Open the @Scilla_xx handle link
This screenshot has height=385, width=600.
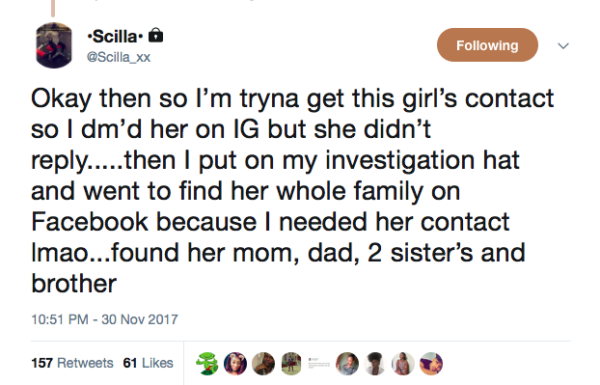tap(119, 57)
